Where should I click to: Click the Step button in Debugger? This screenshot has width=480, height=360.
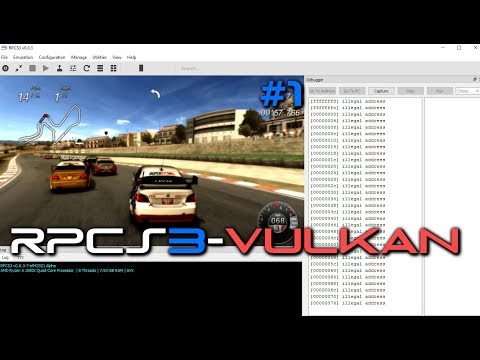pyautogui.click(x=410, y=91)
